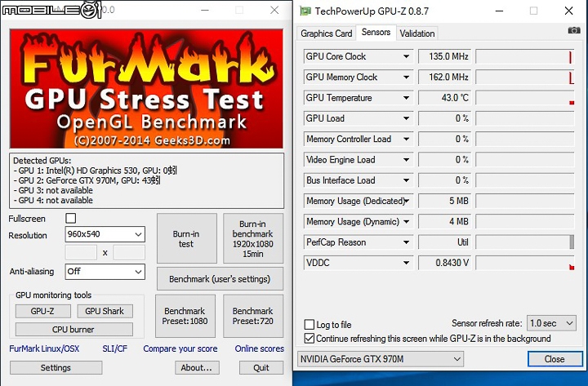Click the GPU Temperature history graph
This screenshot has width=588, height=386.
[x=524, y=98]
